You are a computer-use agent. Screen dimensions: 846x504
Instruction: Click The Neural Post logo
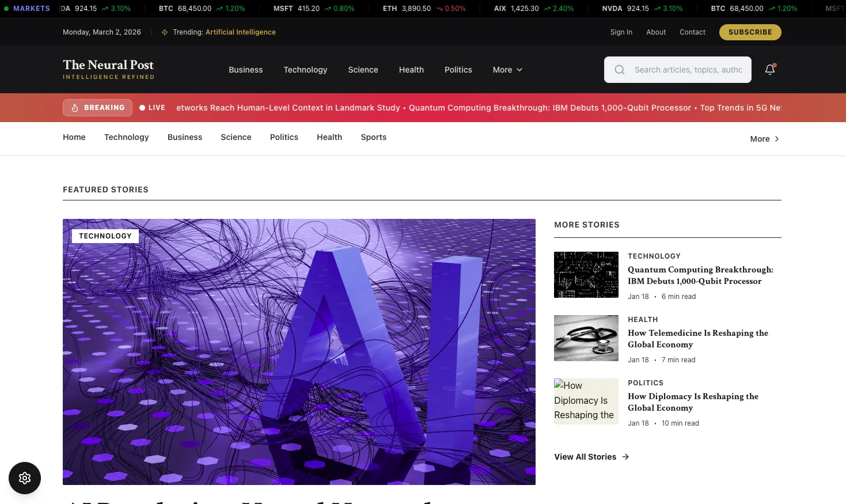108,69
